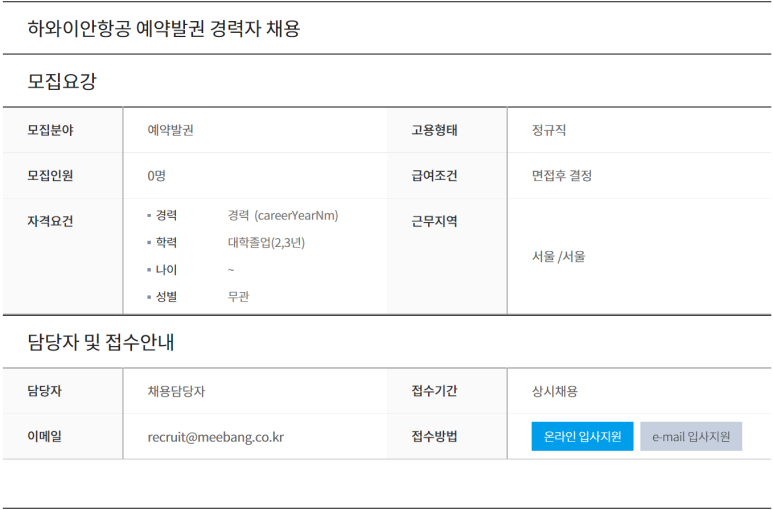Screen dimensions: 773x510
Task: Select the 0명 value
Action: coord(156,175)
